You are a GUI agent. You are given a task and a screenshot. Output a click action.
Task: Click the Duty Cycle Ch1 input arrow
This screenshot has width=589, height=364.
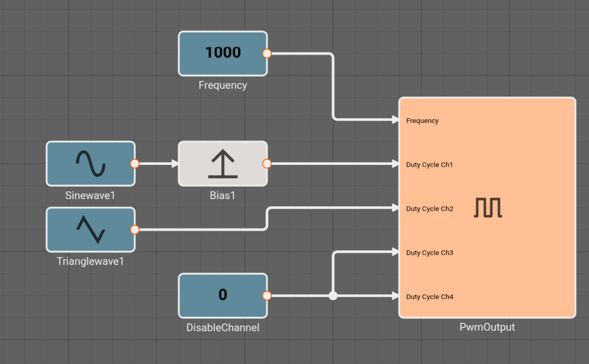coord(395,164)
